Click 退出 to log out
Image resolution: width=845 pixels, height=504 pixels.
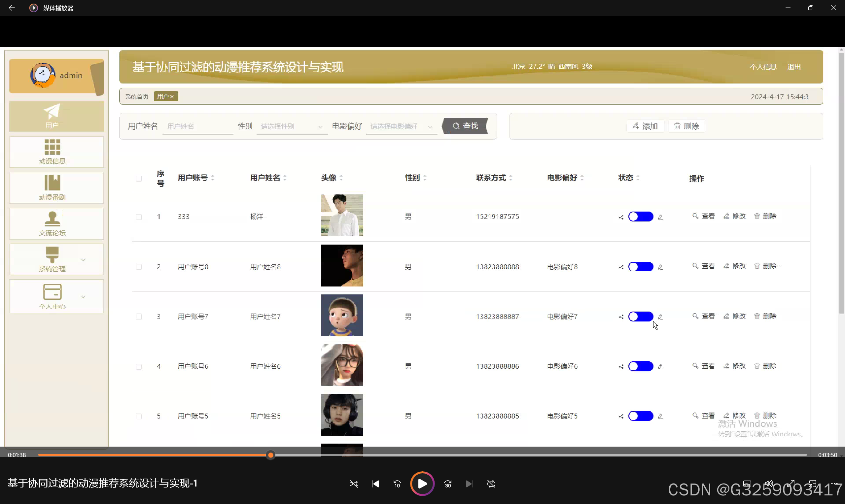(x=794, y=67)
